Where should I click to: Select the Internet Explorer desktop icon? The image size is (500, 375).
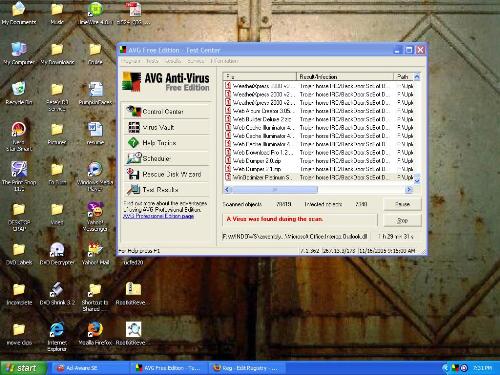57,336
